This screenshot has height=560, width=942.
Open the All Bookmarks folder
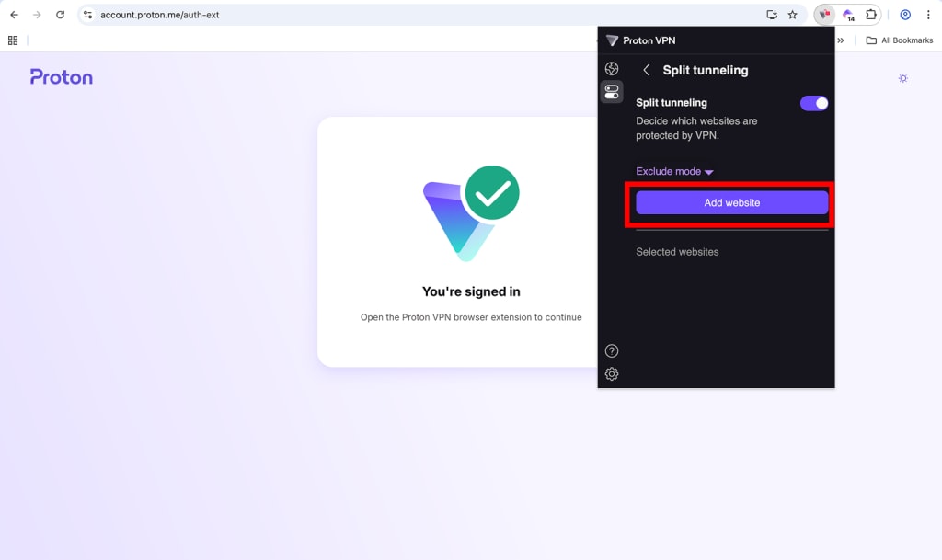click(900, 40)
